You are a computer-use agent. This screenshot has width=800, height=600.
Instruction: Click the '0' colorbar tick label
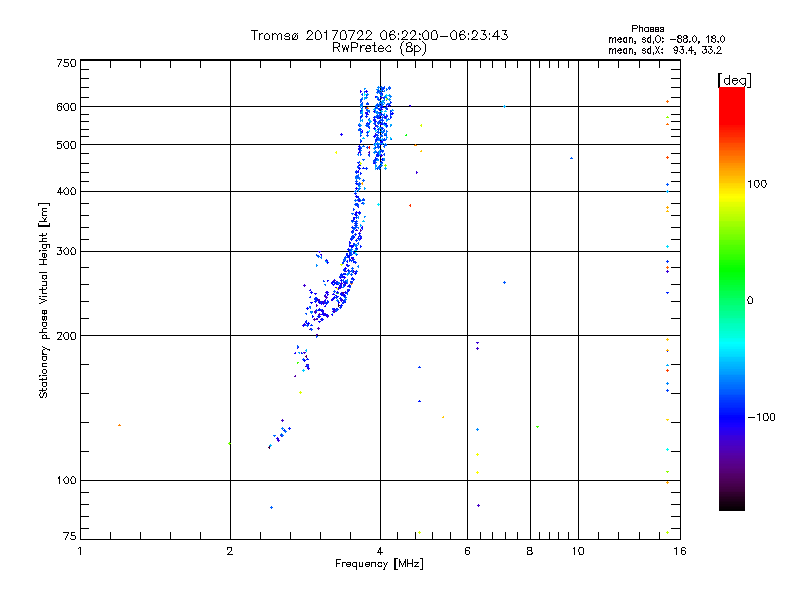[x=750, y=301]
